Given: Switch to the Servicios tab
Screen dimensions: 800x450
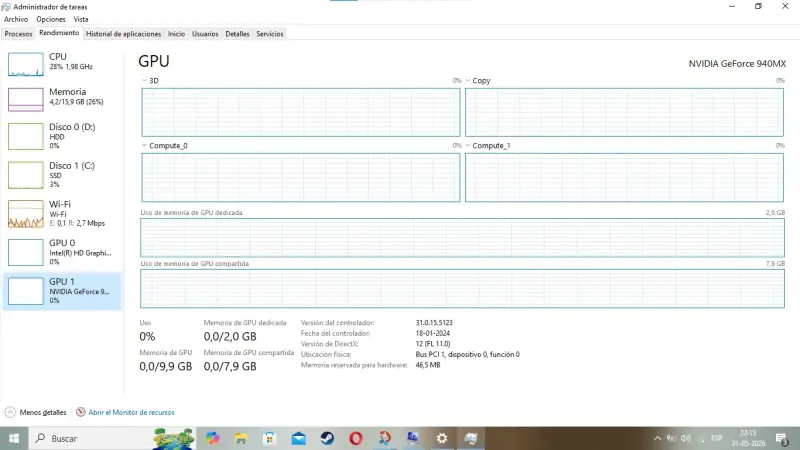Looking at the screenshot, I should point(270,34).
